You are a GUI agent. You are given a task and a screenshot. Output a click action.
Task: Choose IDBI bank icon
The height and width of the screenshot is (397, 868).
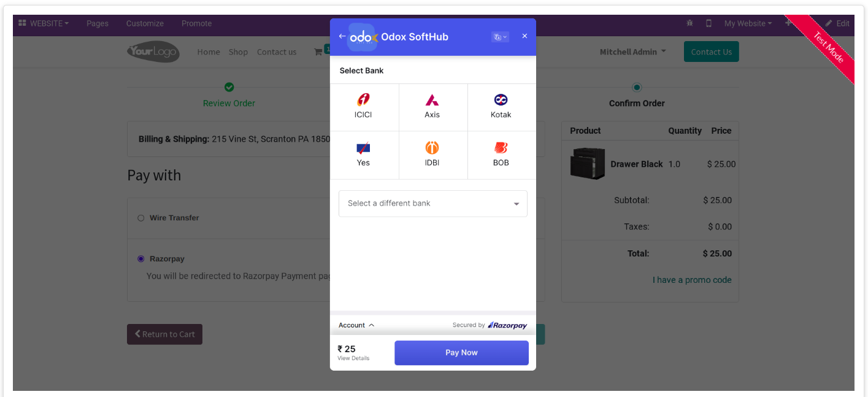[x=432, y=148]
